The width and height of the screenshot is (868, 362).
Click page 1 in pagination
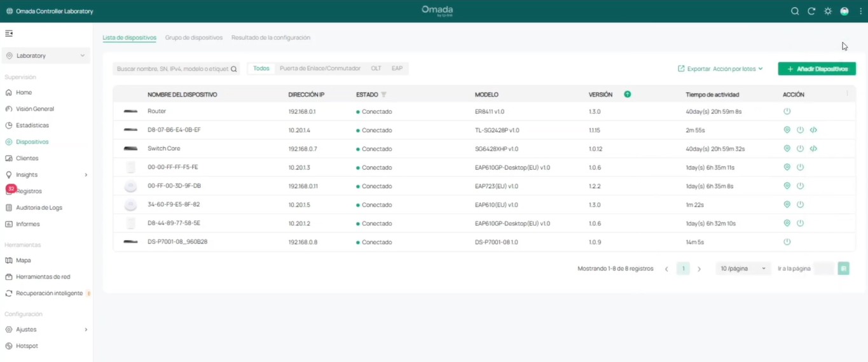coord(683,268)
